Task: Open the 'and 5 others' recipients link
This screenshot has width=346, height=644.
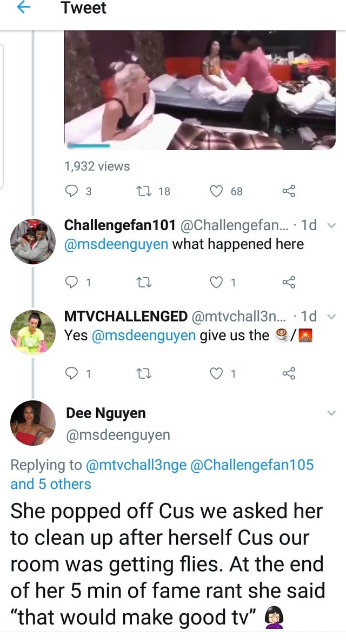Action: click(51, 484)
